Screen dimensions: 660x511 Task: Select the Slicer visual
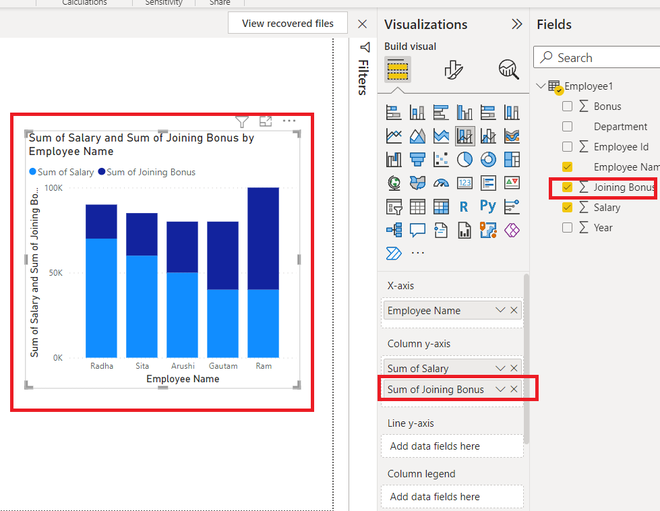(394, 207)
